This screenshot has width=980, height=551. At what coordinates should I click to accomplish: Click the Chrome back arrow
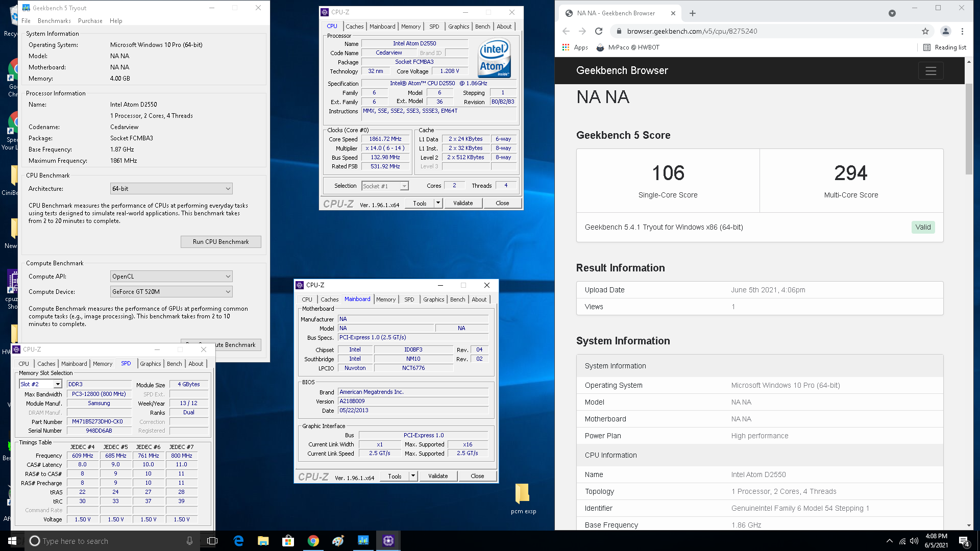pyautogui.click(x=566, y=31)
